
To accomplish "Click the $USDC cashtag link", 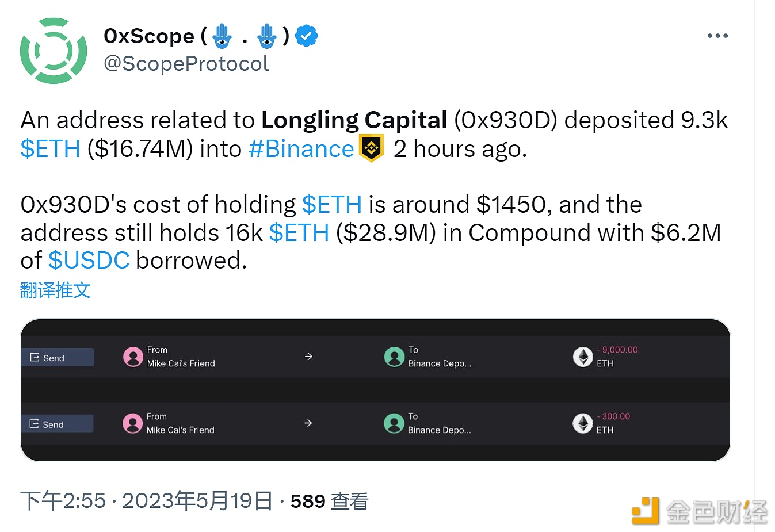I will tap(89, 261).
